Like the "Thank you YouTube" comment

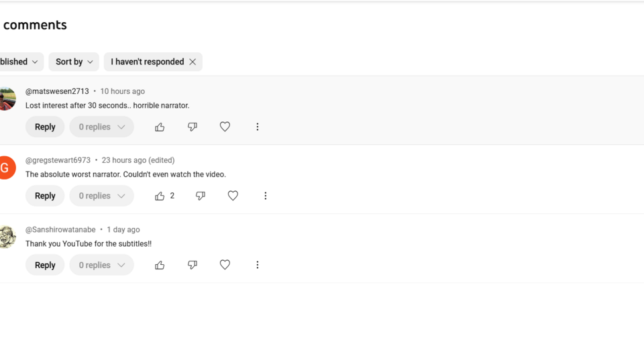[x=160, y=265]
